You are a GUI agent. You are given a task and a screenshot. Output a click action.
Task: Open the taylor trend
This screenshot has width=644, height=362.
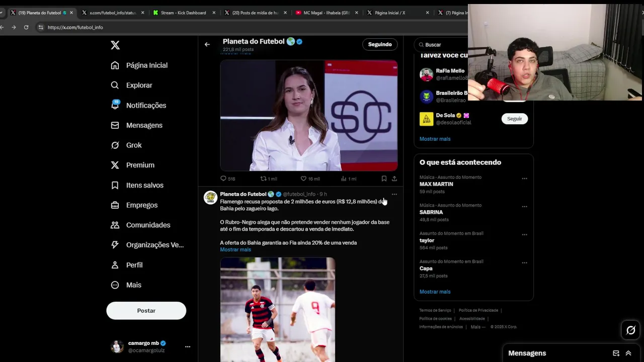click(x=427, y=241)
